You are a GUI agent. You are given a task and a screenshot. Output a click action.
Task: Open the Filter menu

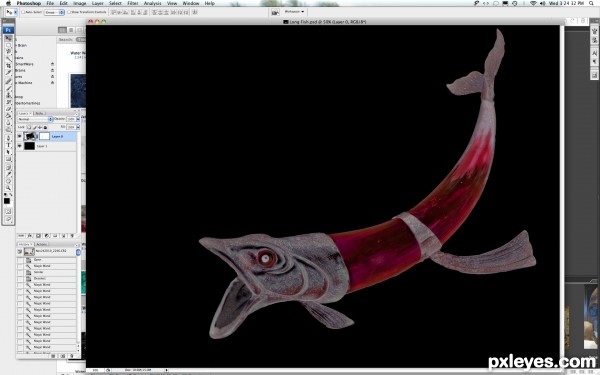click(132, 3)
